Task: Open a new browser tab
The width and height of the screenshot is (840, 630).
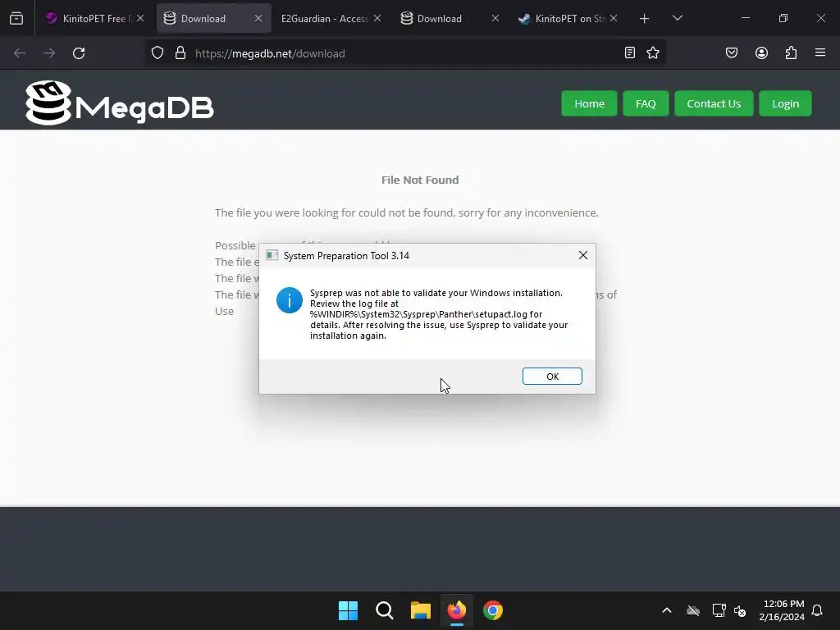Action: pos(645,19)
